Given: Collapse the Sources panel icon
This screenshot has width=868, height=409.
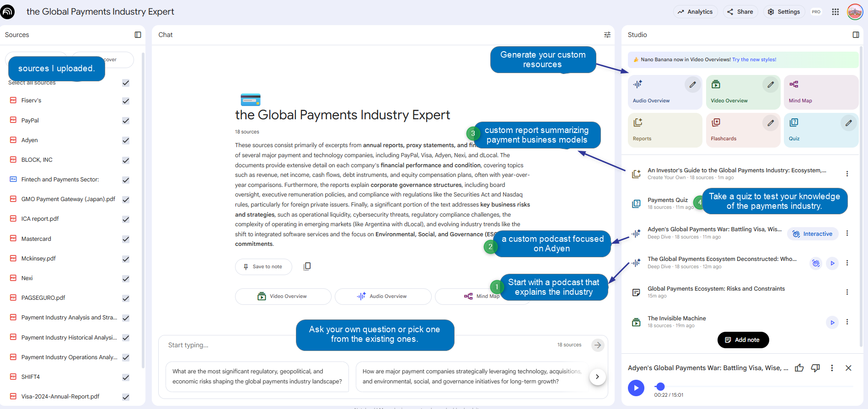Looking at the screenshot, I should tap(138, 35).
